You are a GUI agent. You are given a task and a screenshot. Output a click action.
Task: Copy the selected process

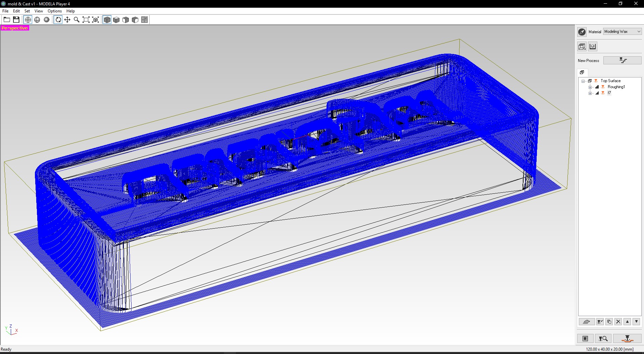(x=609, y=321)
